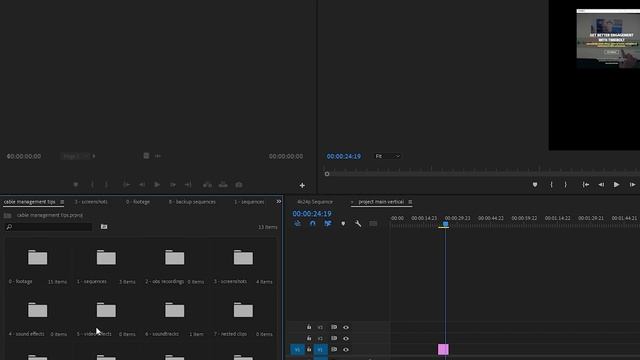The height and width of the screenshot is (360, 640).
Task: Click Program Monitor timecode 00:00:24:19
Action: tap(344, 156)
